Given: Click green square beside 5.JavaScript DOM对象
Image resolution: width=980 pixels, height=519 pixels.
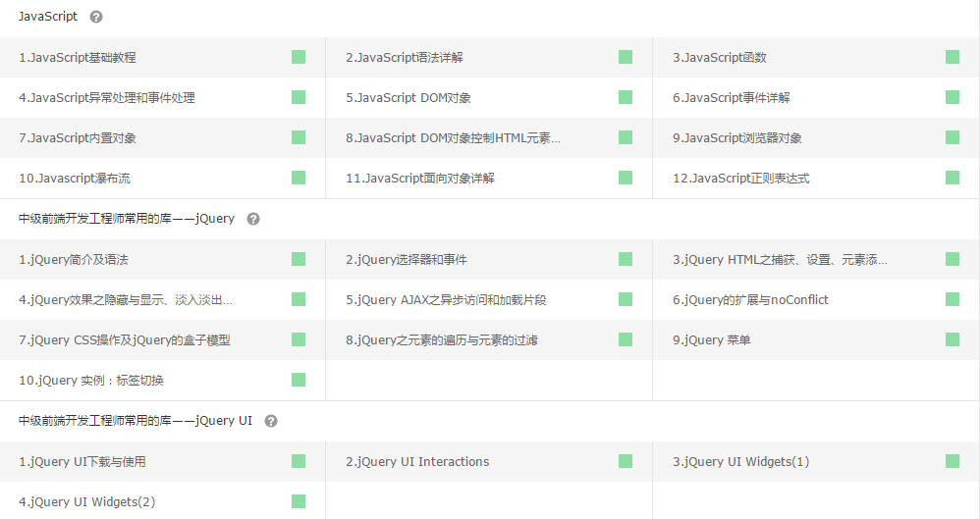Looking at the screenshot, I should [x=626, y=97].
